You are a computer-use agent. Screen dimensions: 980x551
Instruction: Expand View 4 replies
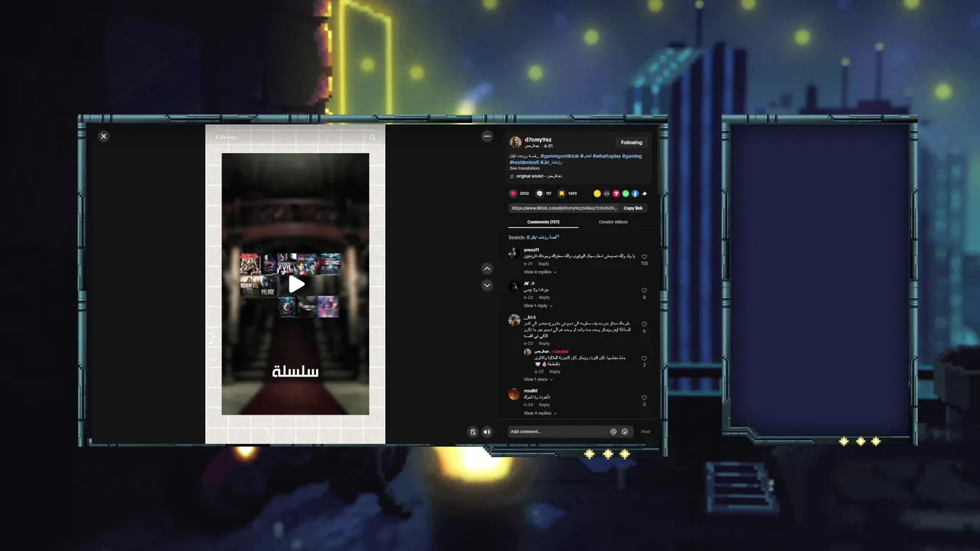click(x=540, y=413)
